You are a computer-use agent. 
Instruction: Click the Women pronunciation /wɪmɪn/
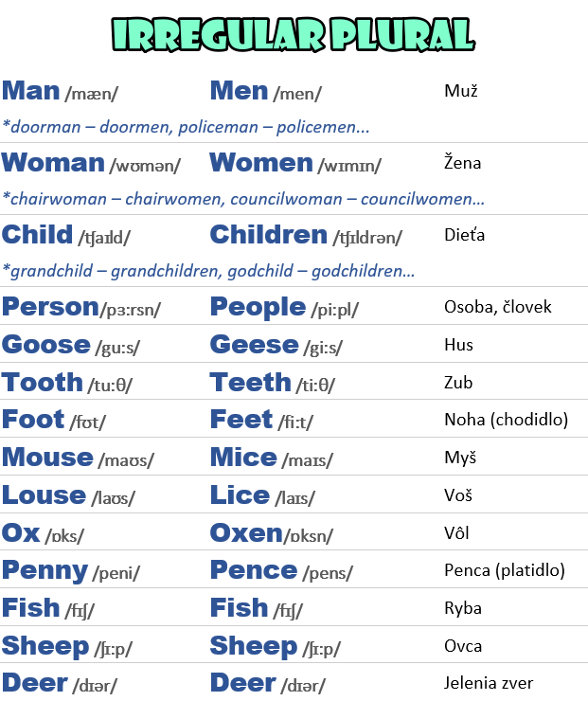click(349, 166)
